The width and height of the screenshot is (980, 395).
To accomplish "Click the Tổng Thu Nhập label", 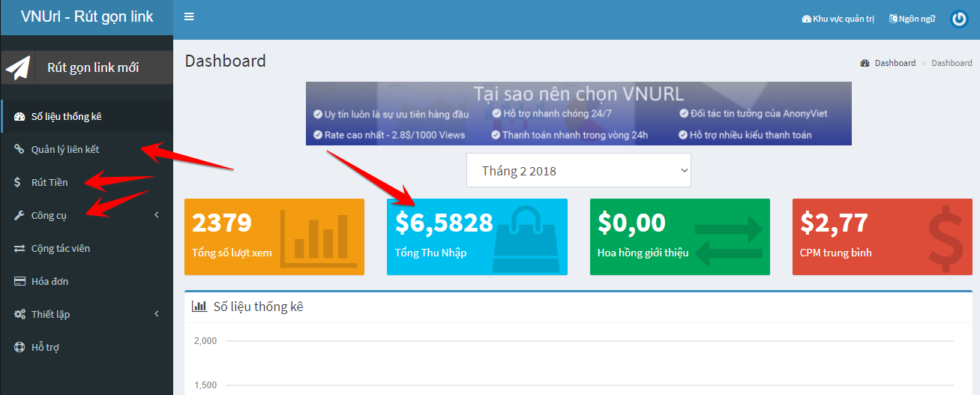I will pyautogui.click(x=430, y=253).
